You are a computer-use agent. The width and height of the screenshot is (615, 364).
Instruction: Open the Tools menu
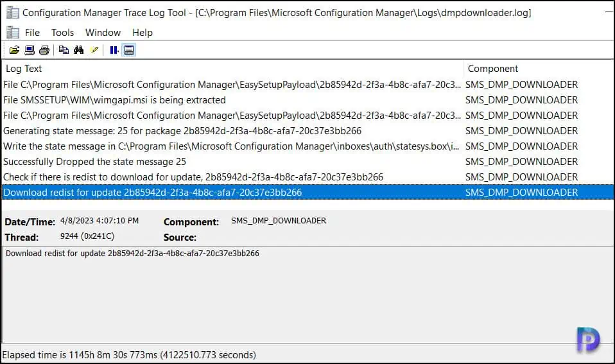[62, 33]
